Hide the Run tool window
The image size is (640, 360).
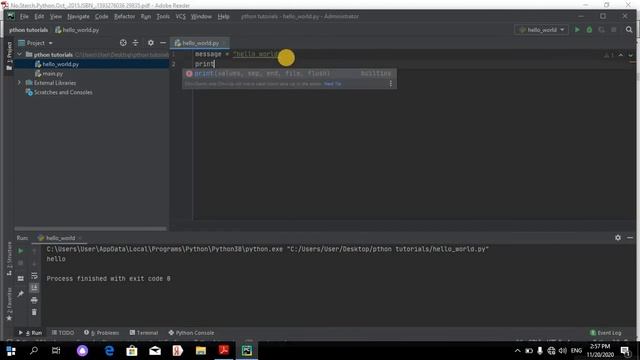click(630, 238)
